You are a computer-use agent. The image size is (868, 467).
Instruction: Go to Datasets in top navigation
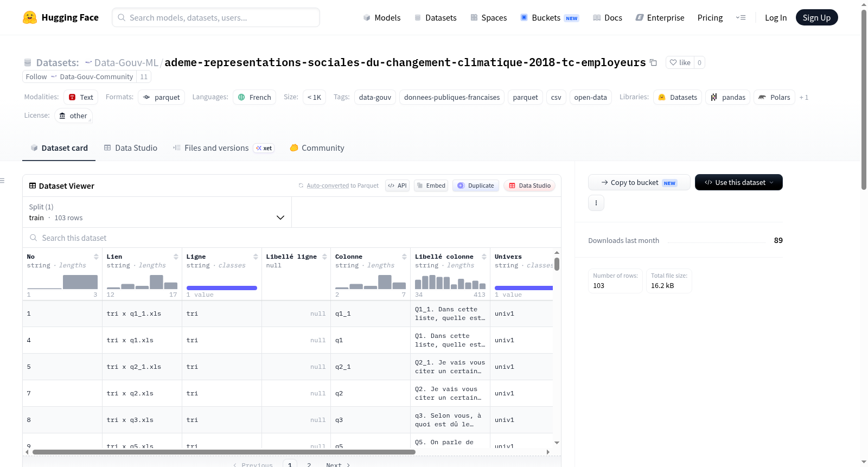[x=435, y=17]
